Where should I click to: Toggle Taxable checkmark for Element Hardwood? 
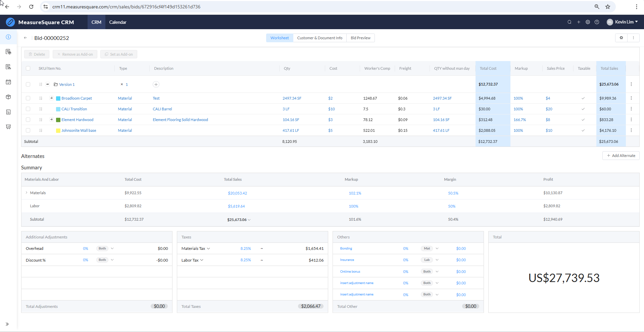pyautogui.click(x=583, y=120)
